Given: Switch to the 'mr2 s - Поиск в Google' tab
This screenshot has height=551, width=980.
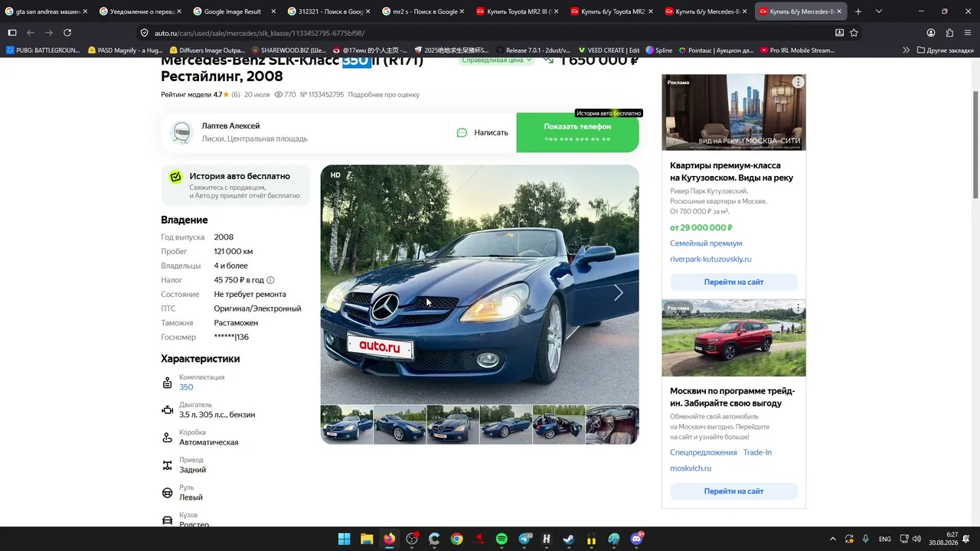Looking at the screenshot, I should [423, 11].
